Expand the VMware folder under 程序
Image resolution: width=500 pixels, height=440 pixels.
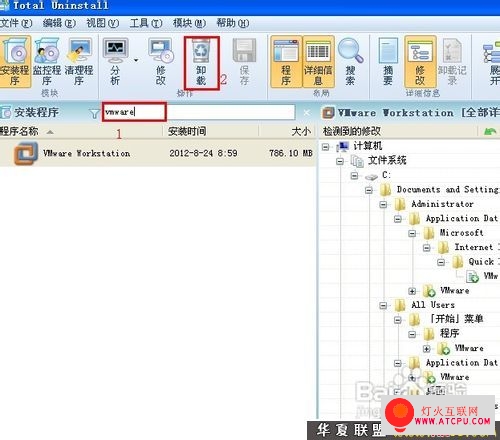pyautogui.click(x=427, y=349)
